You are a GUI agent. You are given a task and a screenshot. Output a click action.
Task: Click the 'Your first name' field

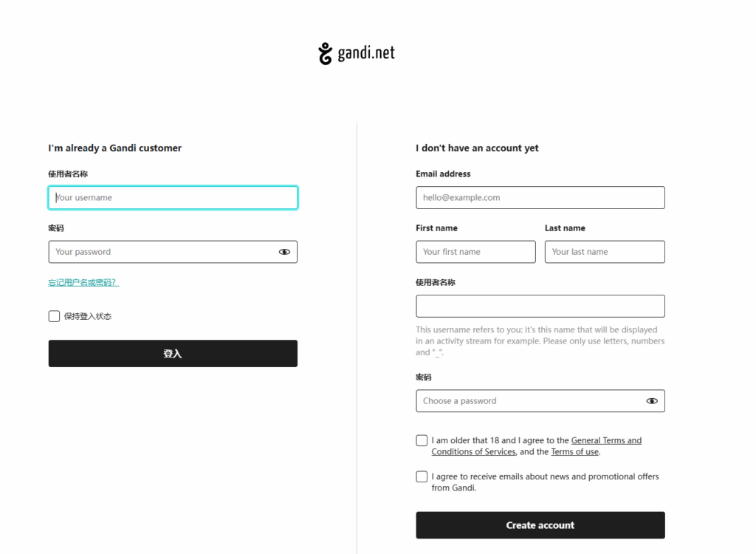click(475, 252)
